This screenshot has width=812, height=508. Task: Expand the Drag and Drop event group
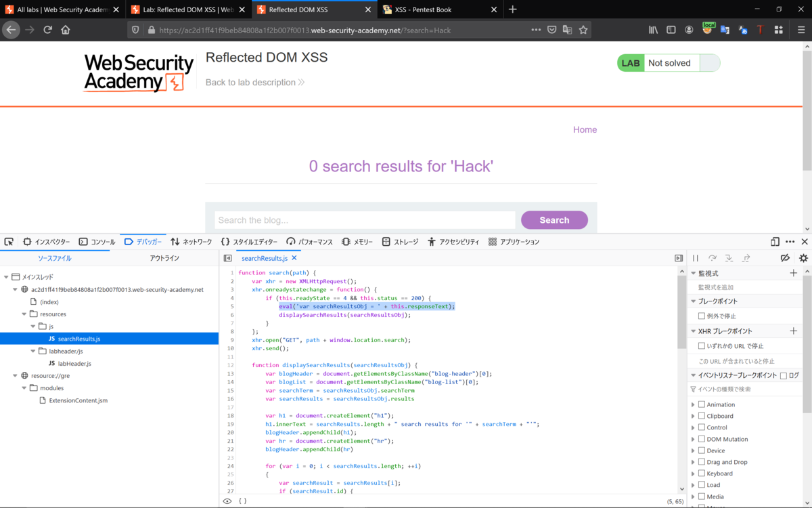click(x=693, y=462)
